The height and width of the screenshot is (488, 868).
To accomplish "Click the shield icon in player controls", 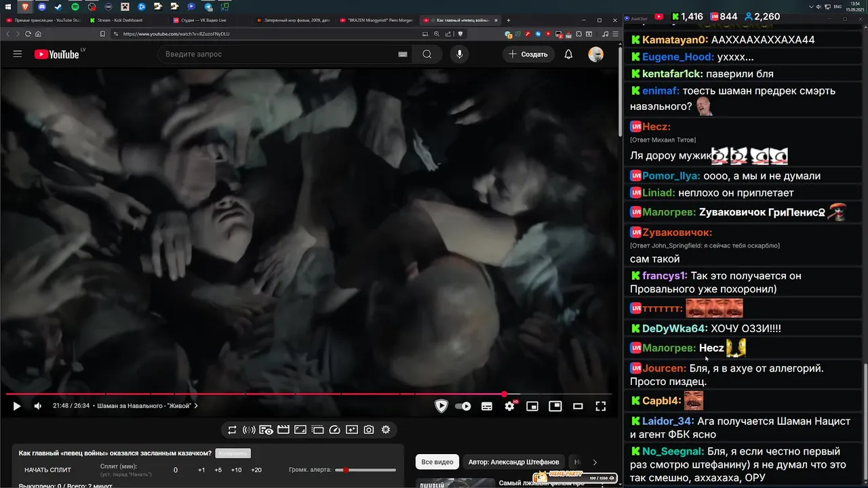I will coord(441,406).
